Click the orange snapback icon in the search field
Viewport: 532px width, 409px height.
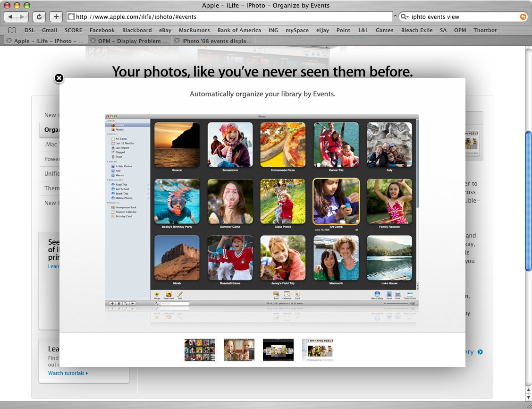coord(524,17)
